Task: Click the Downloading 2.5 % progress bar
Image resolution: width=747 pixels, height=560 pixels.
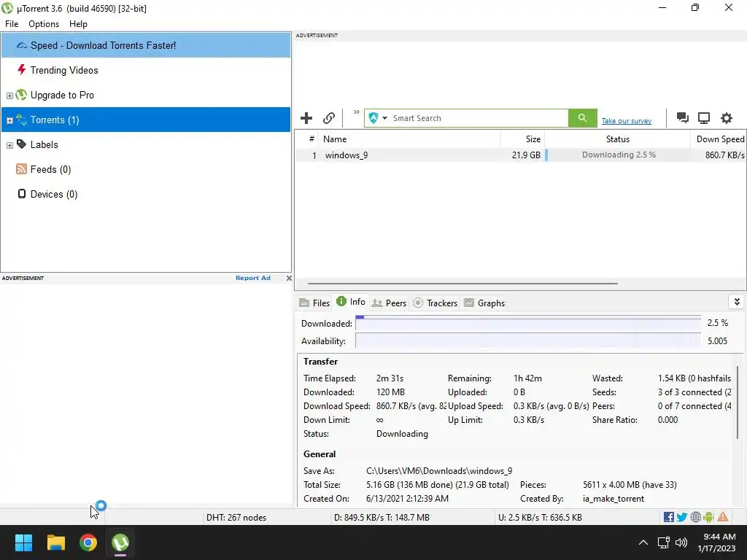Action: point(617,155)
